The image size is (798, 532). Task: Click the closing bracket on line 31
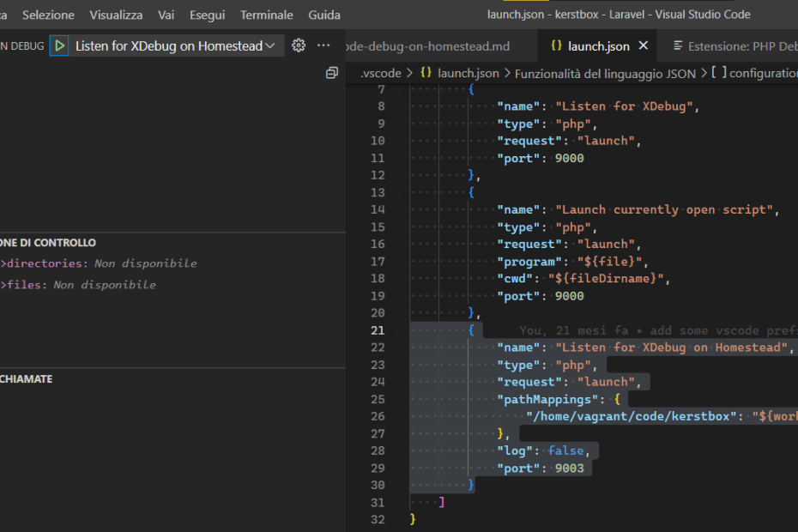pyautogui.click(x=442, y=502)
